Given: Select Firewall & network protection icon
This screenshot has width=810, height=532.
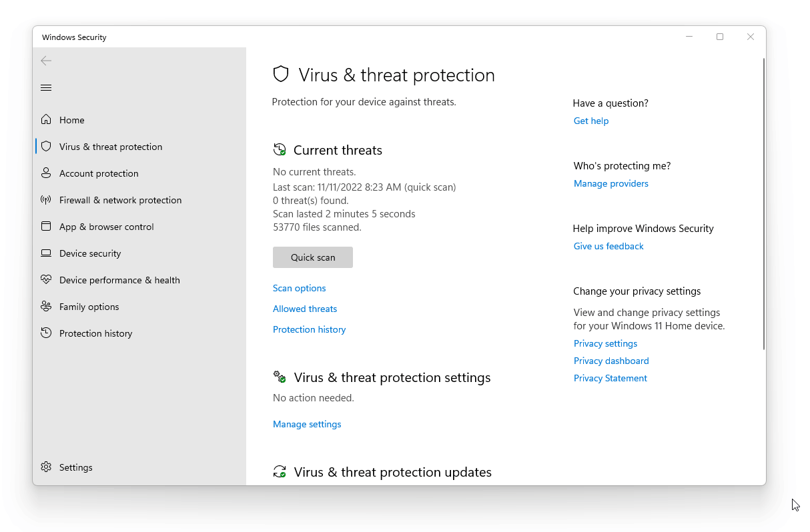Looking at the screenshot, I should (x=46, y=200).
